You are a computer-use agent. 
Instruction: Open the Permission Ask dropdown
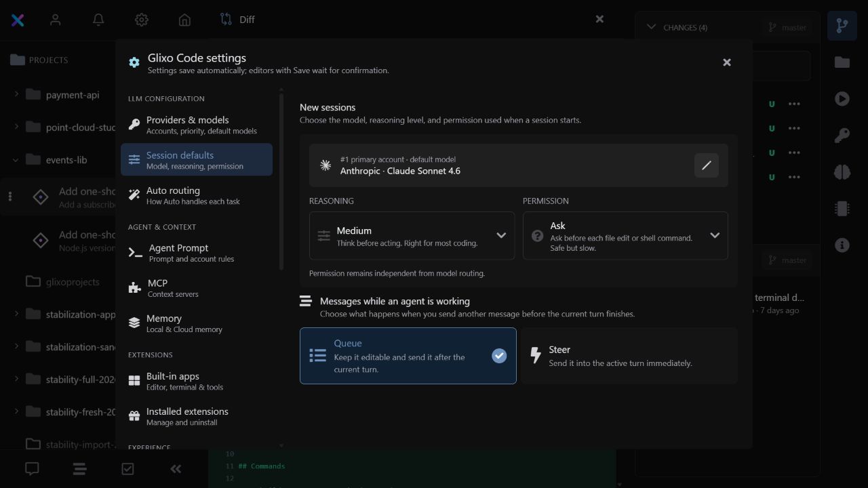(x=625, y=236)
